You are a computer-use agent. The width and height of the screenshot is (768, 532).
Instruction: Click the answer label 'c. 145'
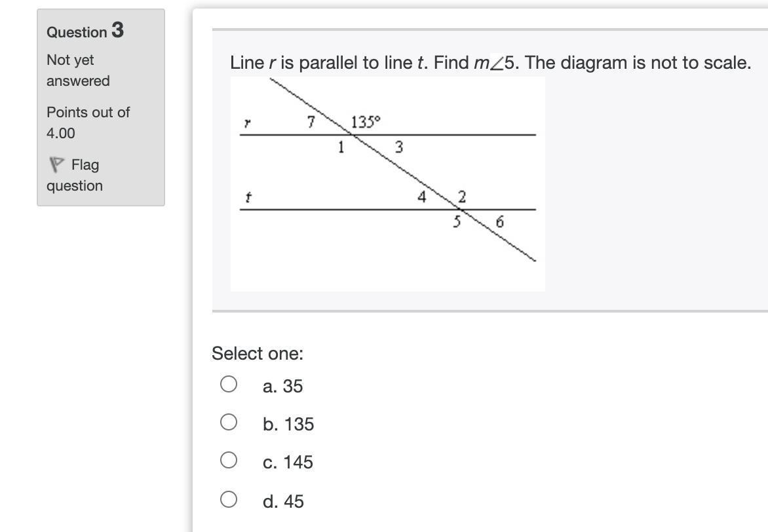288,463
